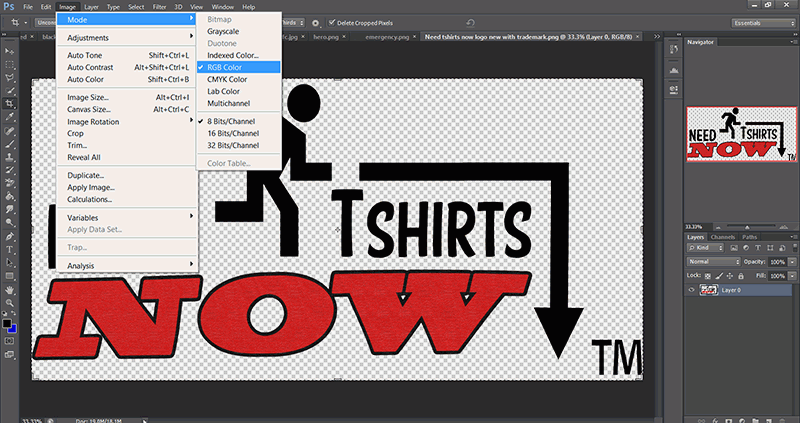Select the History Brush tool
This screenshot has height=423, width=800.
(x=10, y=171)
